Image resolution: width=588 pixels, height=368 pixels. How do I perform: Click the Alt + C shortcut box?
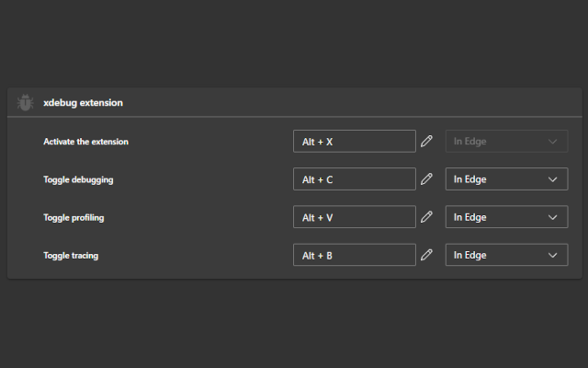354,179
